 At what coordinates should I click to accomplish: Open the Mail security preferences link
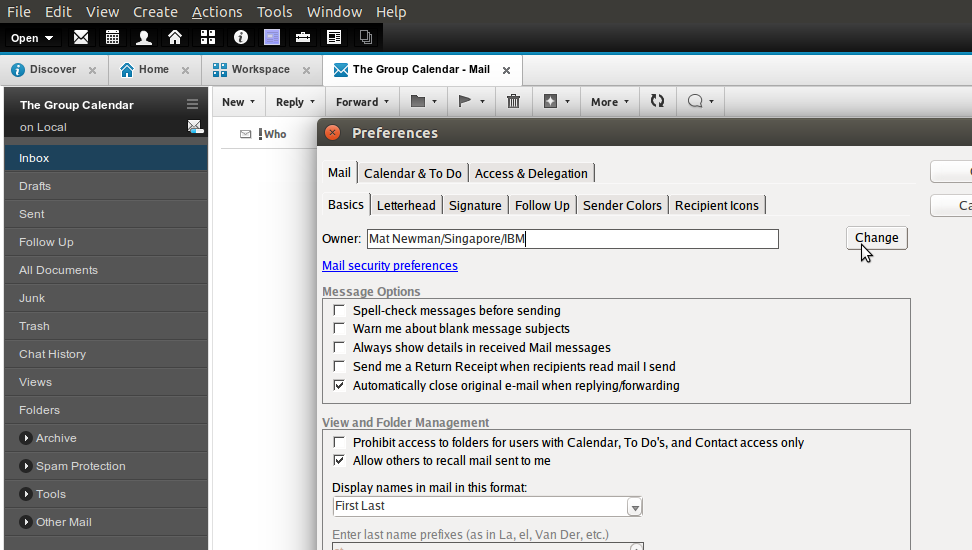click(x=389, y=266)
